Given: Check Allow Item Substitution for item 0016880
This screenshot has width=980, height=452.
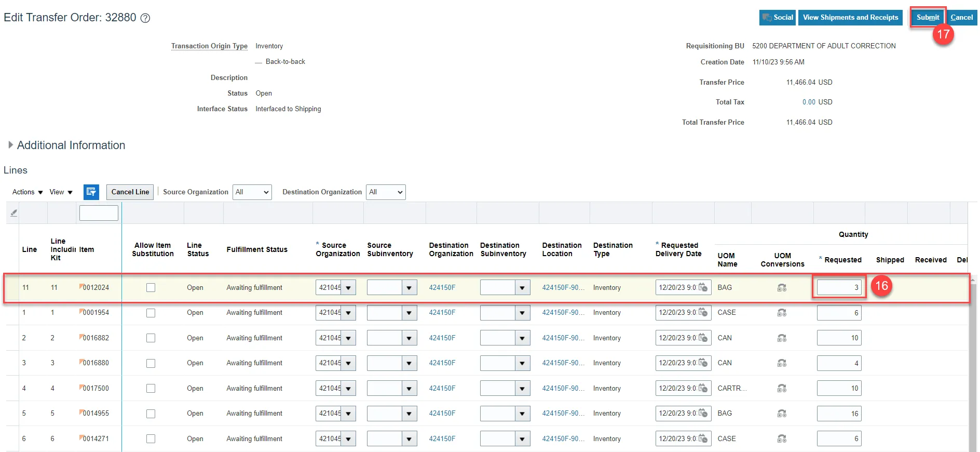Looking at the screenshot, I should click(151, 363).
